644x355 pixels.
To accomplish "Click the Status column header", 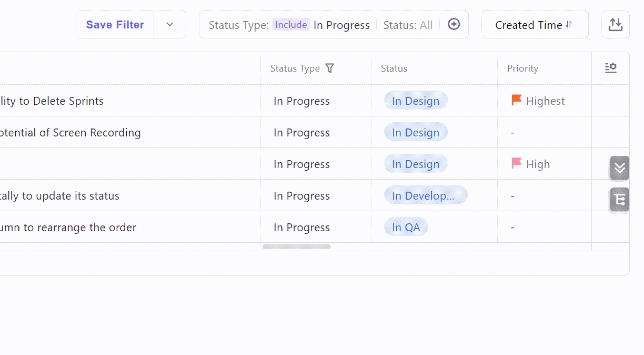I will (394, 68).
